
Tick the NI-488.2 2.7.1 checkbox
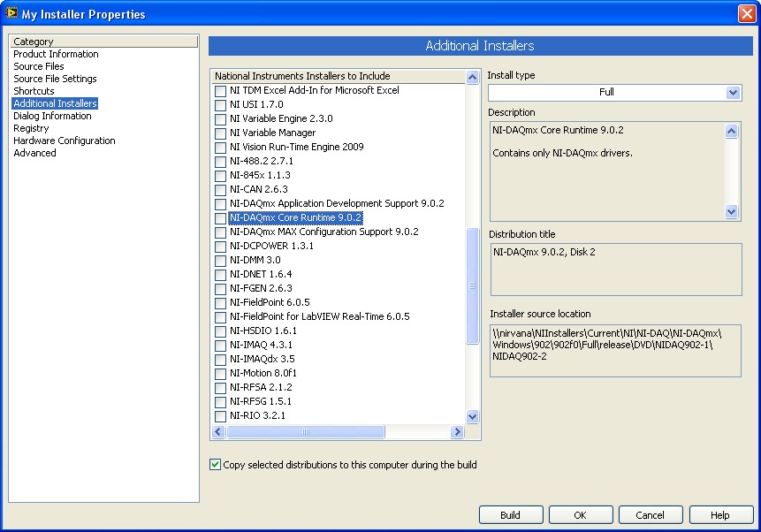220,161
